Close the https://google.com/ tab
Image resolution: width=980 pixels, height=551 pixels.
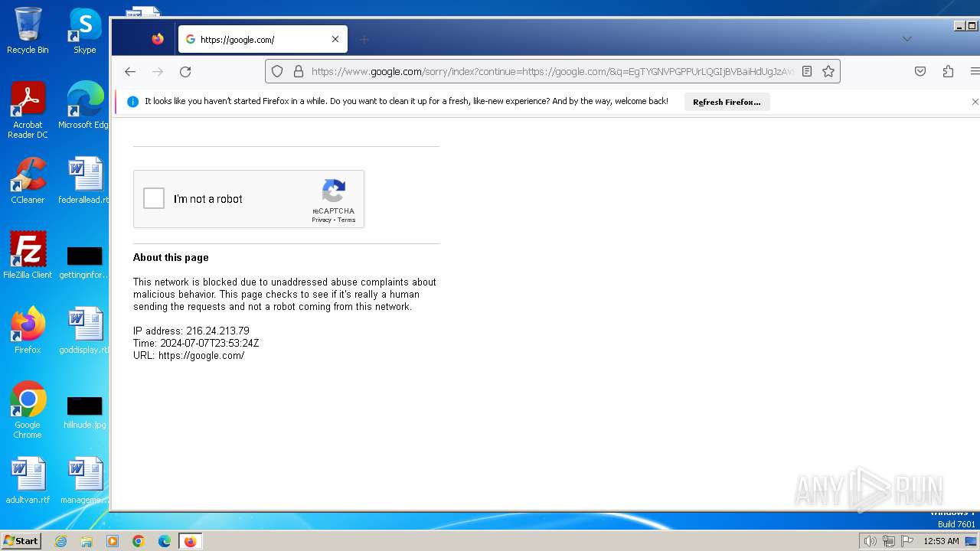tap(335, 39)
